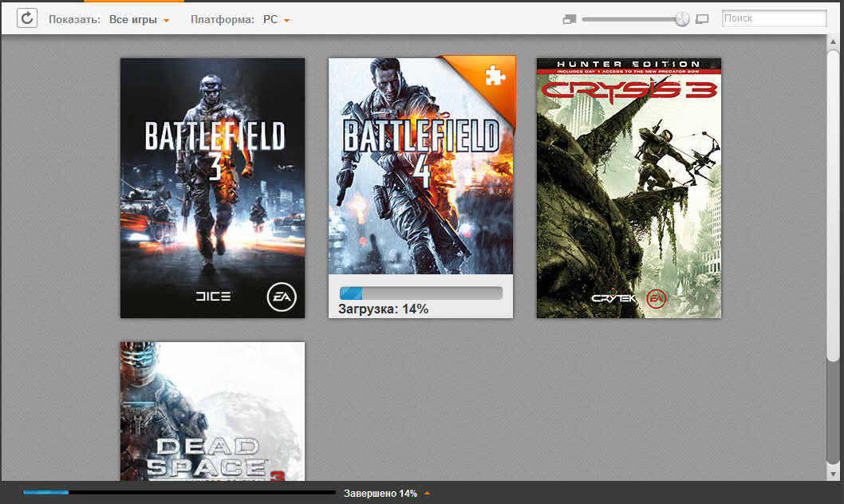The width and height of the screenshot is (844, 504).
Task: Open the 'Все игры' filter dropdown
Action: [x=139, y=20]
